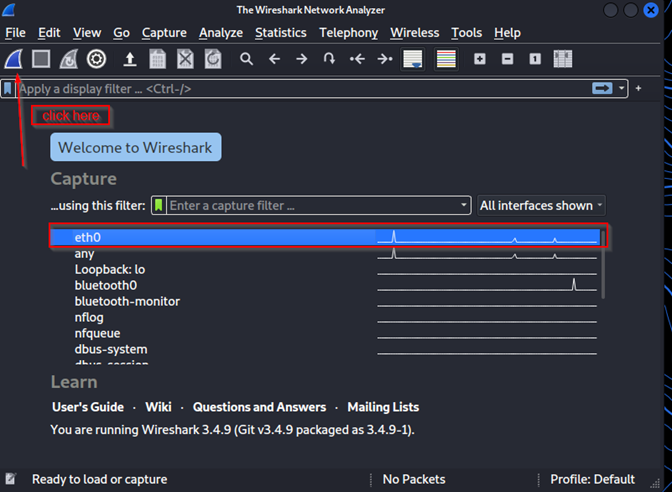This screenshot has height=492, width=672.
Task: Select the nflog interface
Action: coord(326,317)
